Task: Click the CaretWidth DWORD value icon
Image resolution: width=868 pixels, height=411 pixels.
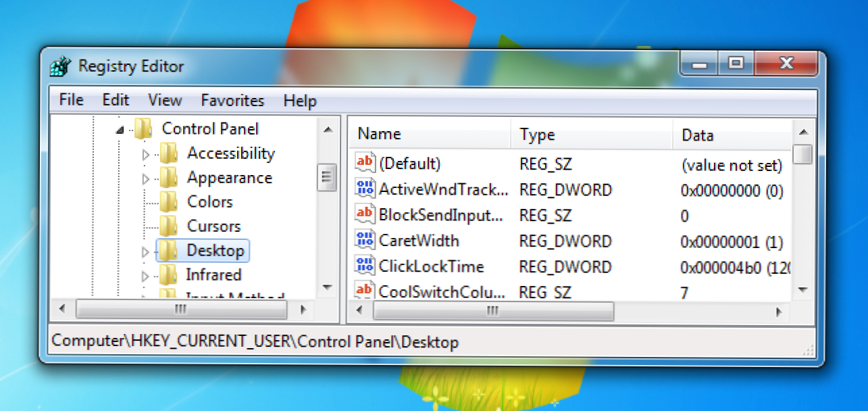Action: 365,241
